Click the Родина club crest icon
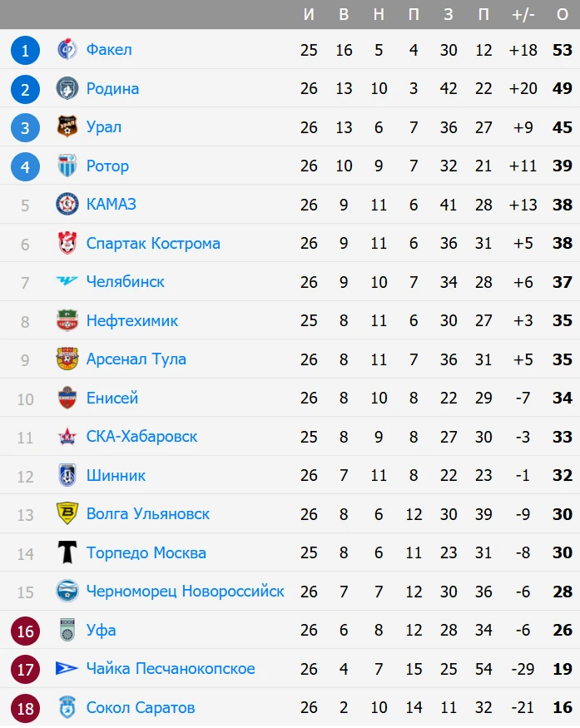The width and height of the screenshot is (580, 728). [67, 88]
